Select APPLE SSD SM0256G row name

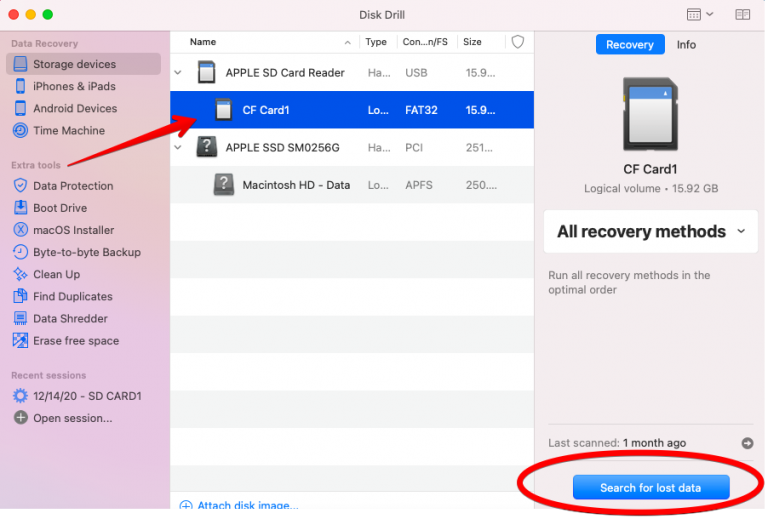(x=283, y=147)
